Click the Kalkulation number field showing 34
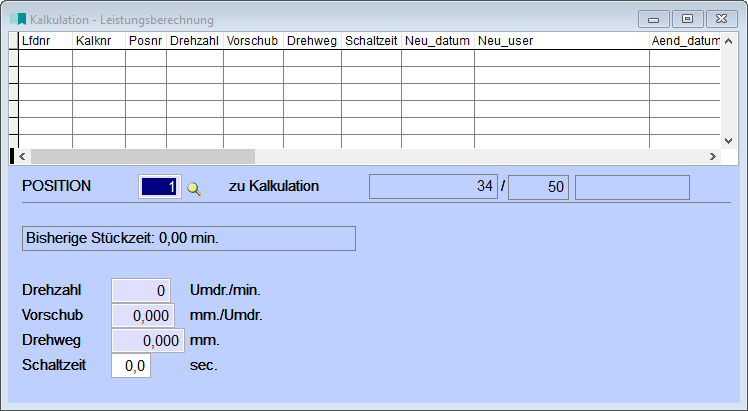 [x=433, y=186]
